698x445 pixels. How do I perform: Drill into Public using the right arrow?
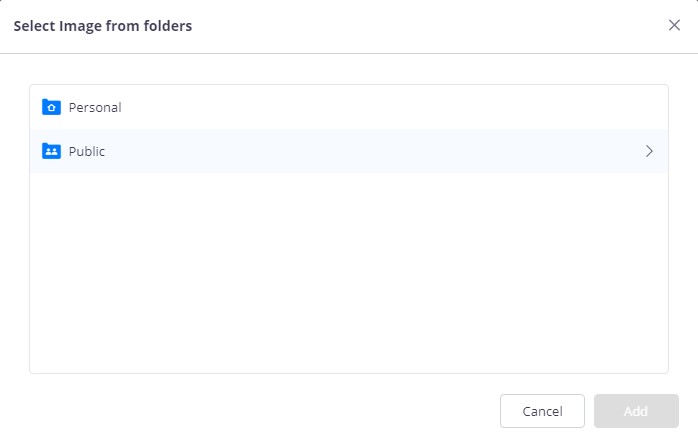point(649,151)
